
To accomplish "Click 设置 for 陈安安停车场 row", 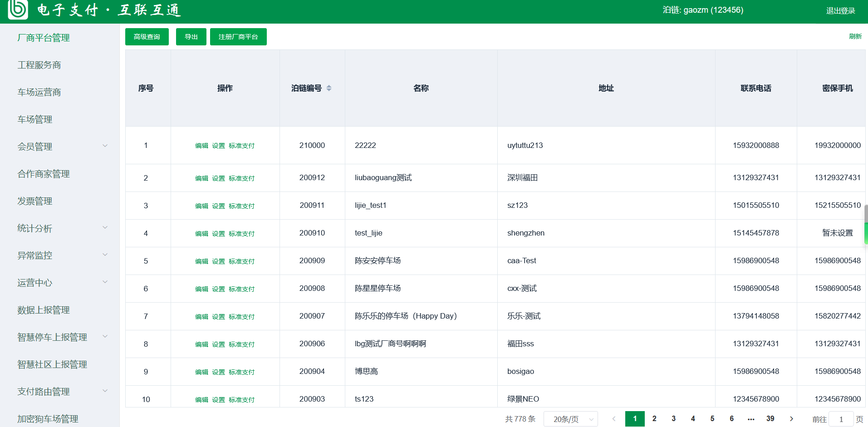I will click(x=218, y=261).
